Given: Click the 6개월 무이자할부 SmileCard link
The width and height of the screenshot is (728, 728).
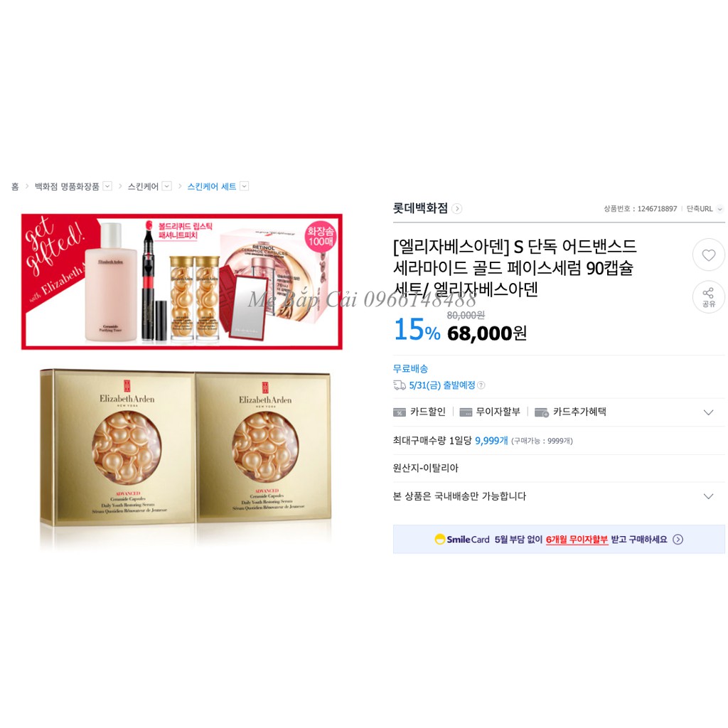Looking at the screenshot, I should (x=577, y=540).
